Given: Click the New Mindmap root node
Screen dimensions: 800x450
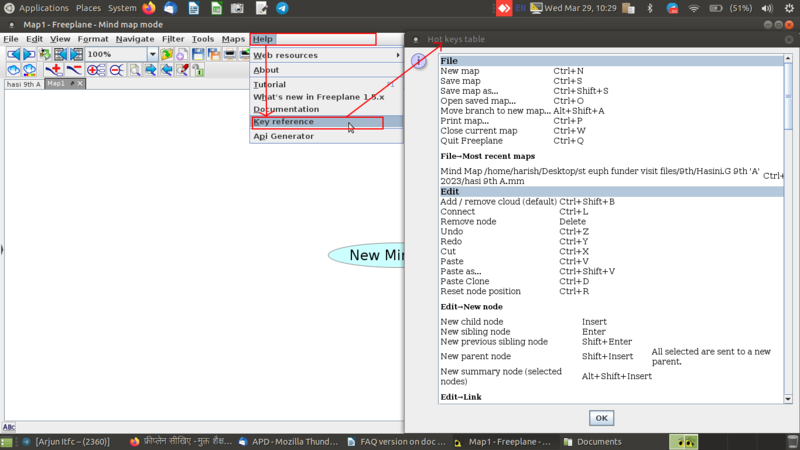Looking at the screenshot, I should click(366, 255).
